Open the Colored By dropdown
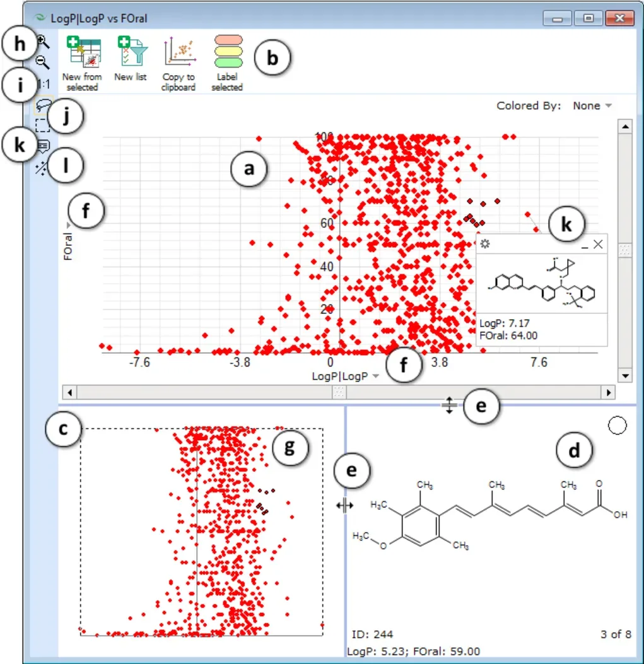Screen dimensions: 644x664 592,105
